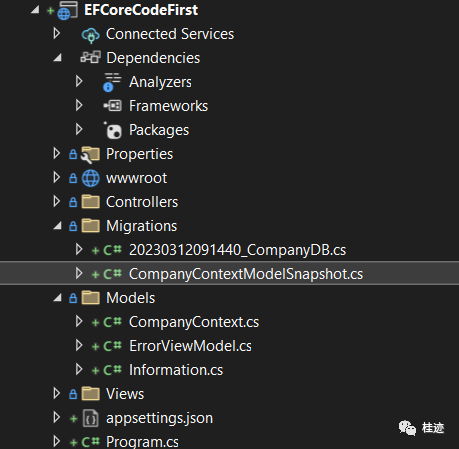Expand the Information.cs file node

point(79,369)
